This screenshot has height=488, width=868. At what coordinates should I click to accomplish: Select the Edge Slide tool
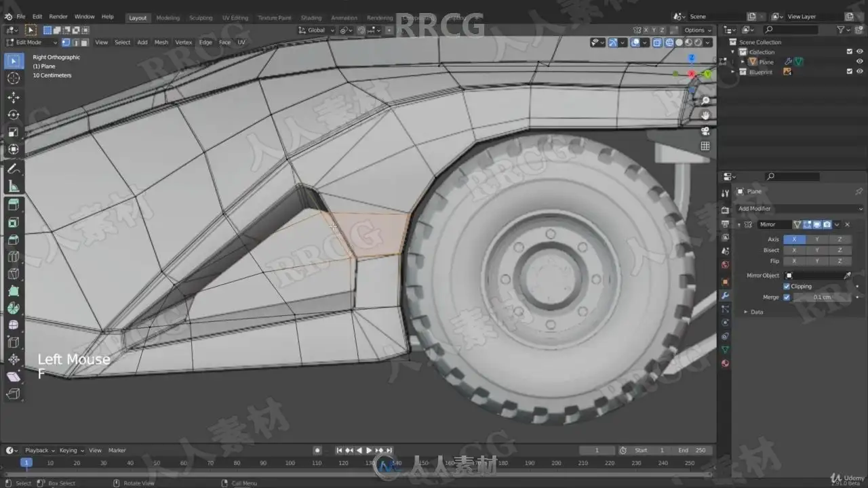click(x=14, y=343)
